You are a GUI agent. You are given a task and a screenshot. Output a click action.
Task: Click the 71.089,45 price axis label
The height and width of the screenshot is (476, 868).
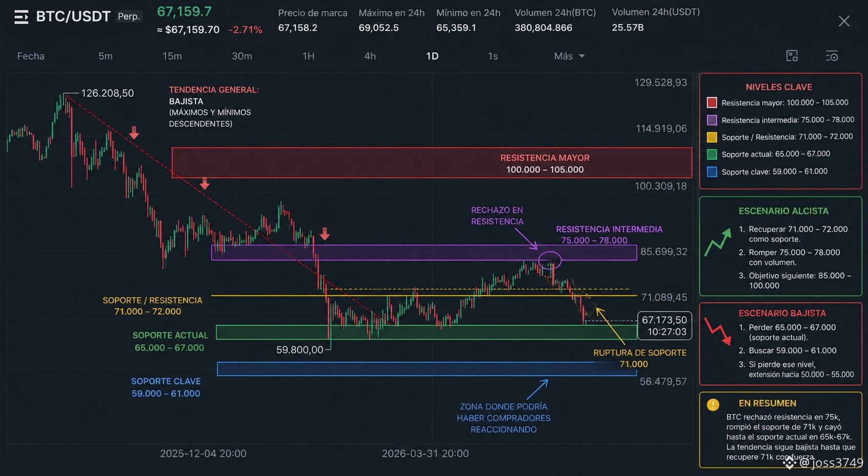(664, 297)
